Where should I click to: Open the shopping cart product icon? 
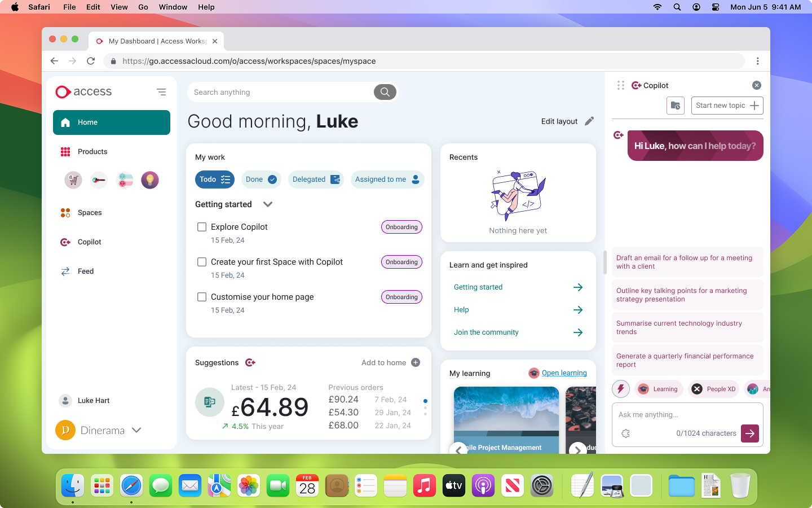pyautogui.click(x=73, y=180)
